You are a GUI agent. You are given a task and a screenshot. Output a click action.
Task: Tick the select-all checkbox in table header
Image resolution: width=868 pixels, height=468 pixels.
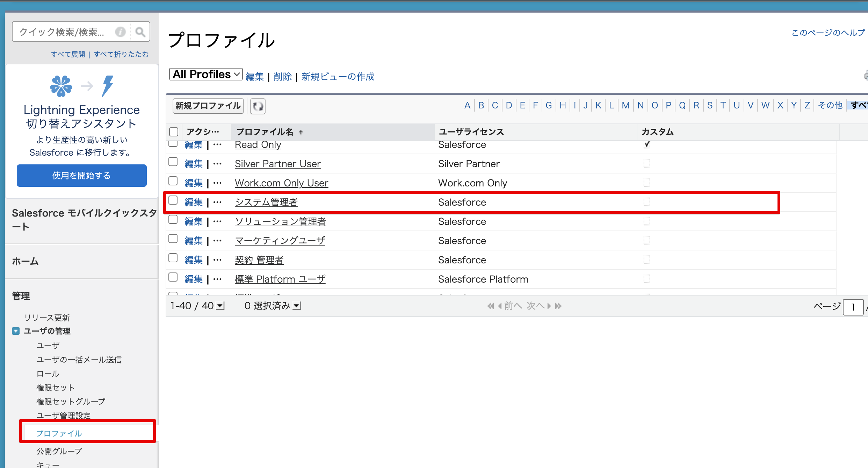point(174,132)
